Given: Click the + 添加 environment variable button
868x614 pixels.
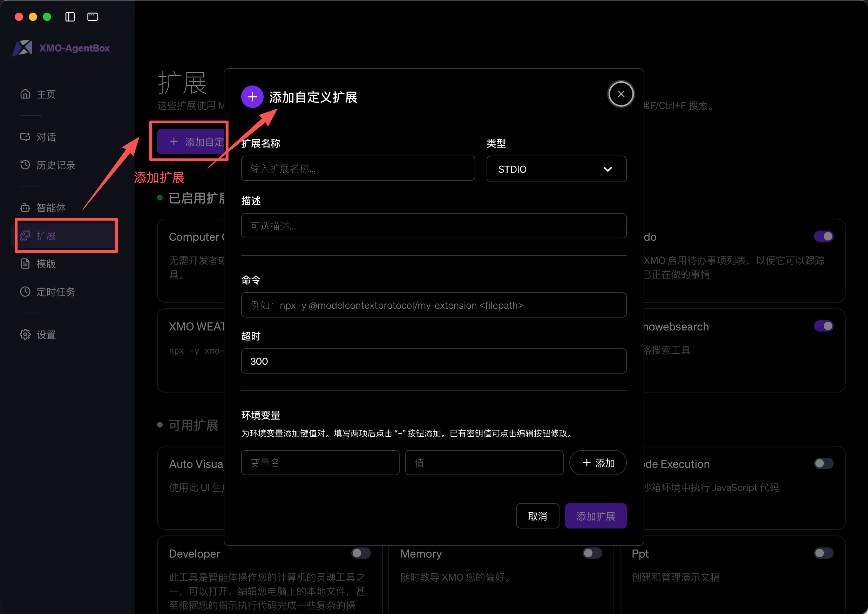Looking at the screenshot, I should pyautogui.click(x=598, y=463).
